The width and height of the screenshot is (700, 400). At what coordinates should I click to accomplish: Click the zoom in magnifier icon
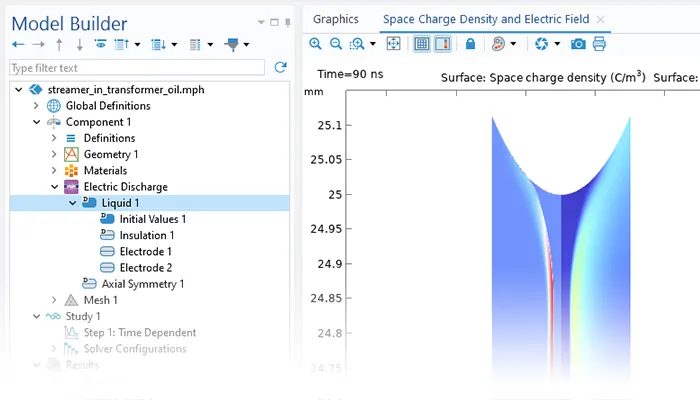[316, 44]
